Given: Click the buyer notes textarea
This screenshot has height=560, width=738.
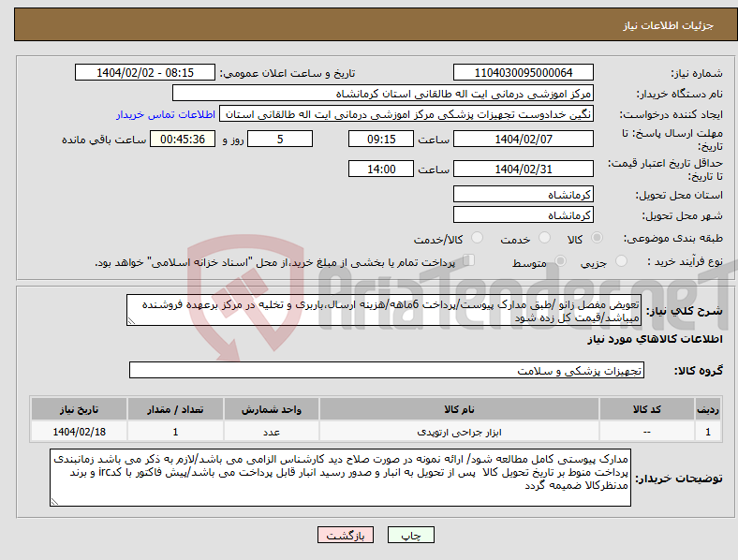Looking at the screenshot, I should click(340, 478).
